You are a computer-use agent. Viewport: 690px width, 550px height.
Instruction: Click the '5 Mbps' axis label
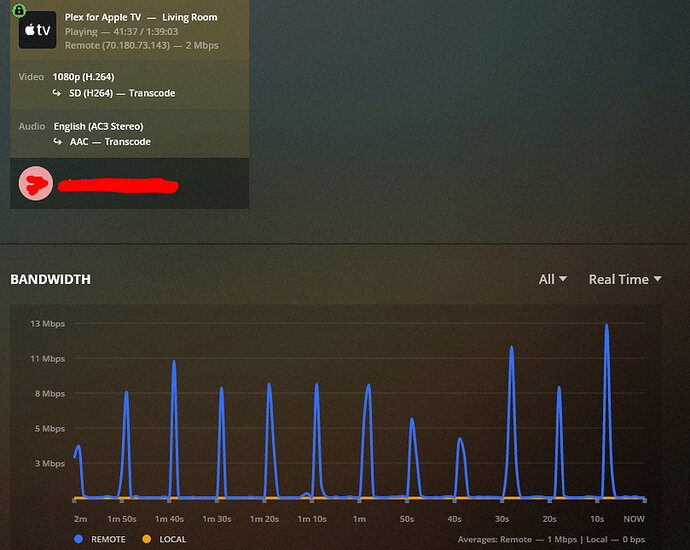click(50, 429)
